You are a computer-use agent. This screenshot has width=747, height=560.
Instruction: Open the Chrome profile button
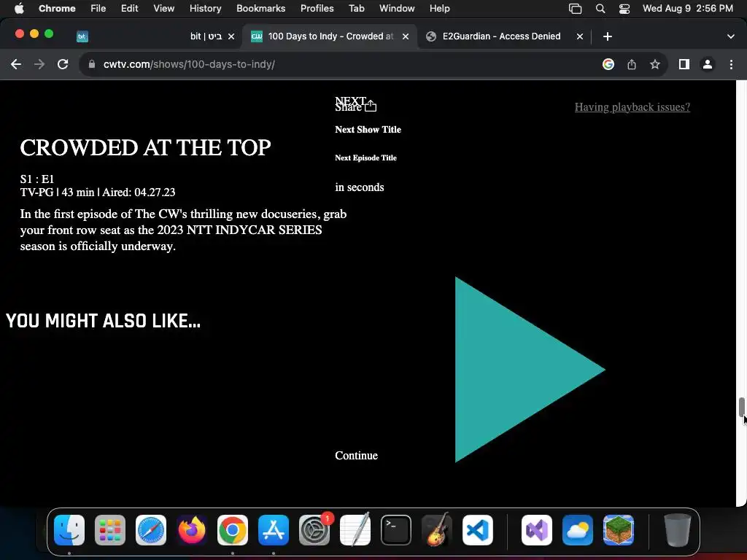708,64
